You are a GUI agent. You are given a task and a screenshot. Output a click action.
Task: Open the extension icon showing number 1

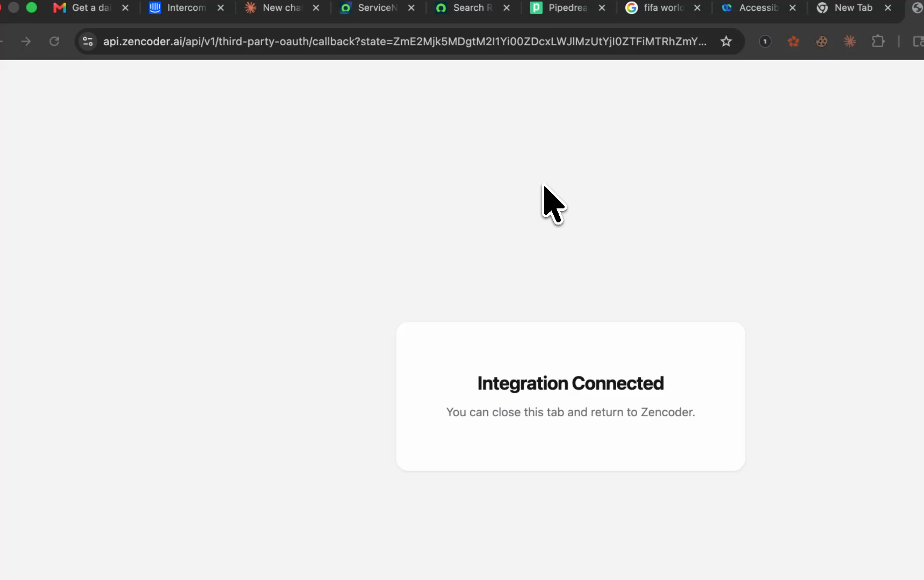coord(765,41)
